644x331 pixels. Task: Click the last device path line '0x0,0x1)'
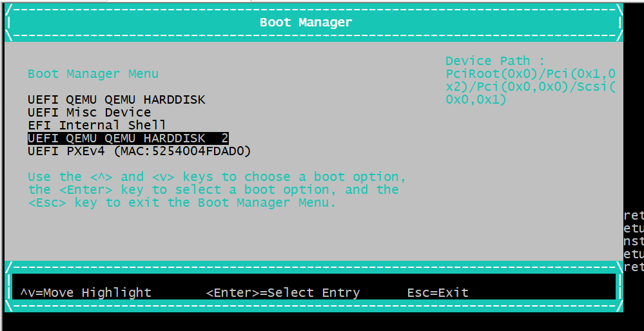coord(476,100)
